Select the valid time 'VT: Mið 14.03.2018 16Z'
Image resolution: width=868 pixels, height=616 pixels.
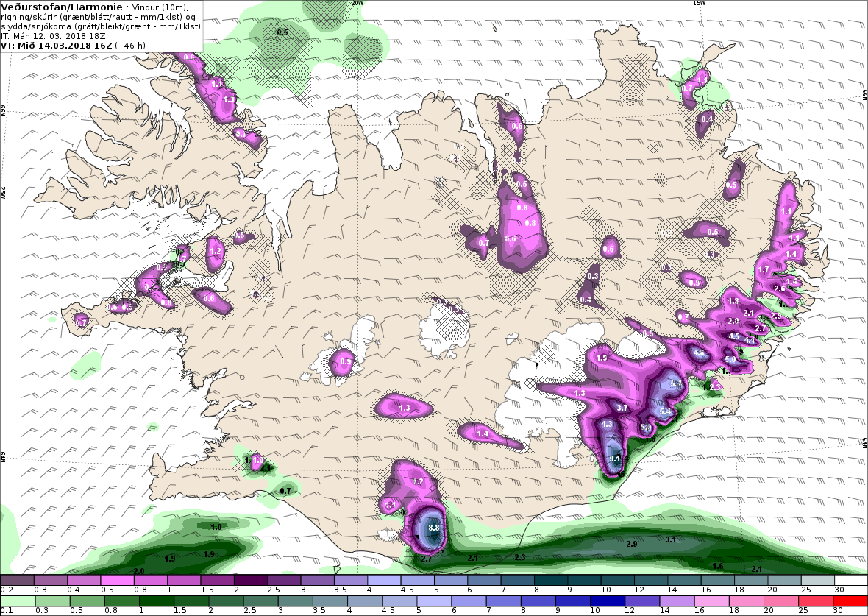[57, 46]
